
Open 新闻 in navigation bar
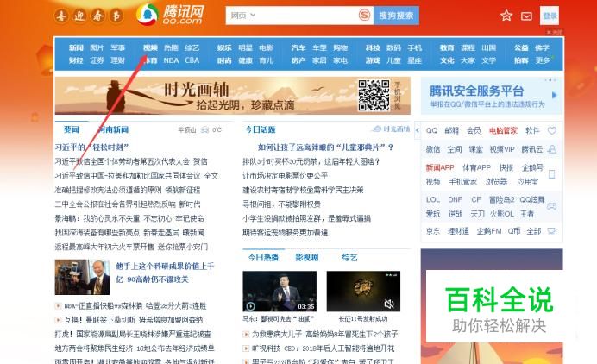click(x=76, y=48)
